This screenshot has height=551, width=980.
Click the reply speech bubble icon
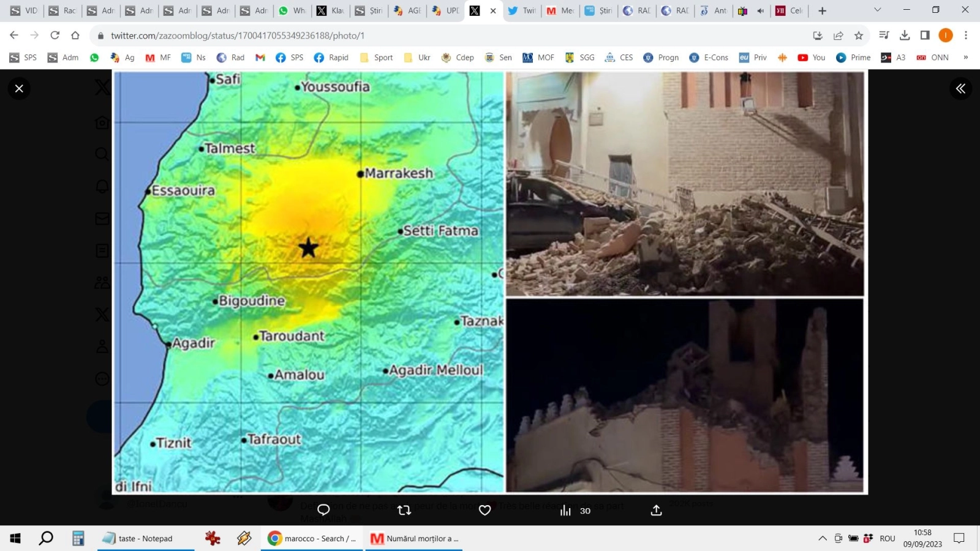323,510
